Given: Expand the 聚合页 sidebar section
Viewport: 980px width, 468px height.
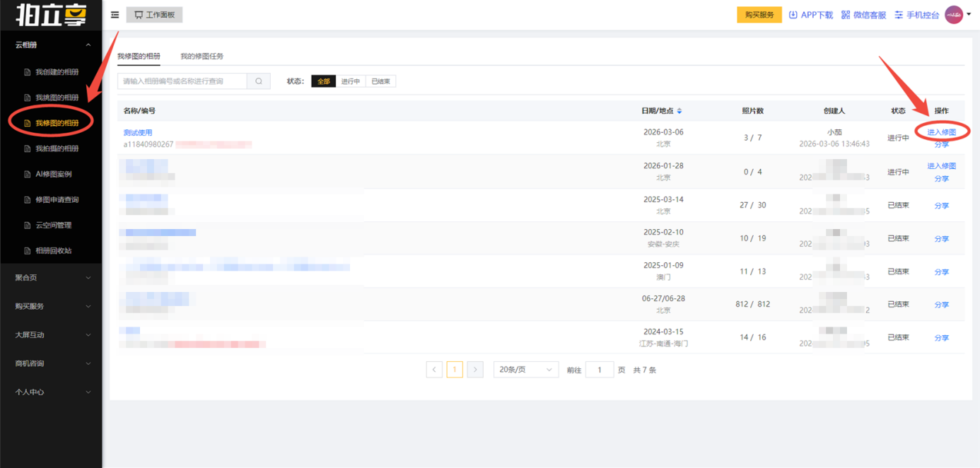Looking at the screenshot, I should pyautogui.click(x=51, y=278).
